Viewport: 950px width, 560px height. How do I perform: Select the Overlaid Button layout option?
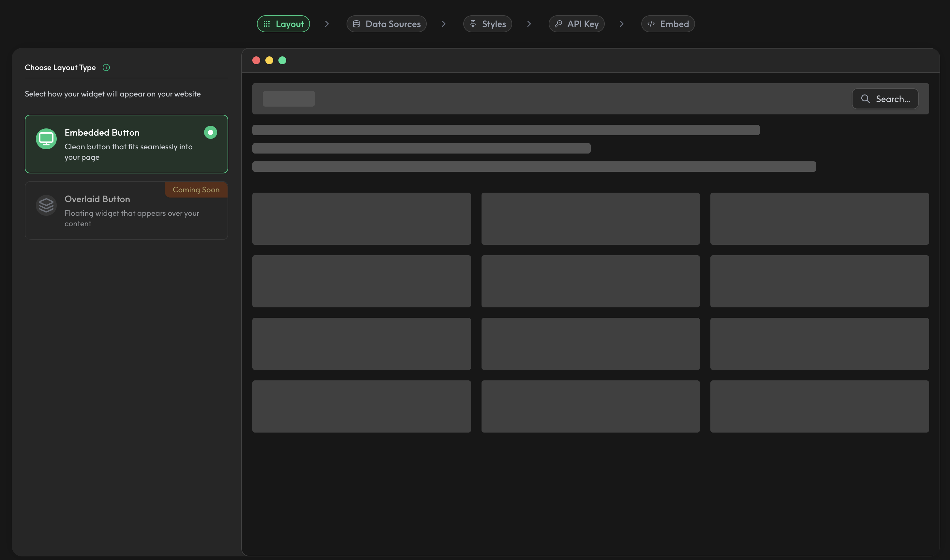click(126, 211)
